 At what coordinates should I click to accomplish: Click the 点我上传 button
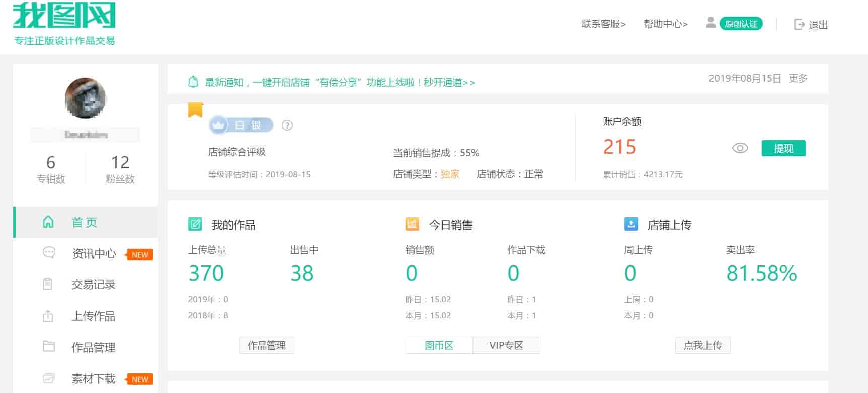point(702,345)
